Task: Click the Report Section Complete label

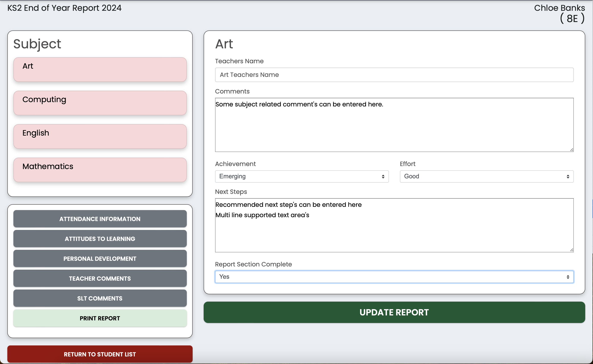Action: (253, 264)
